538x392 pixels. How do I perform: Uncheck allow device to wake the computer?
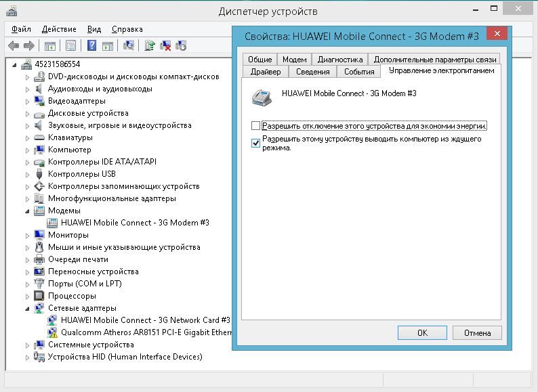[255, 143]
